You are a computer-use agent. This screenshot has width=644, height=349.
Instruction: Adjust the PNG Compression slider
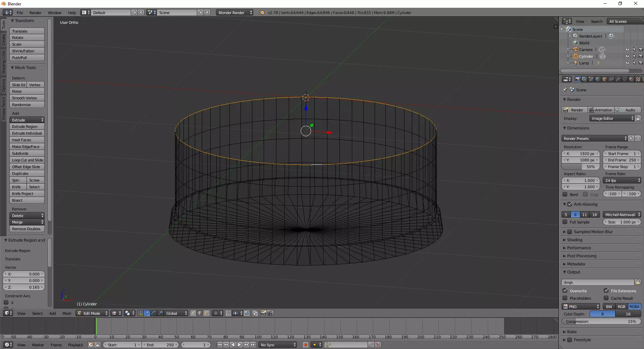point(601,321)
